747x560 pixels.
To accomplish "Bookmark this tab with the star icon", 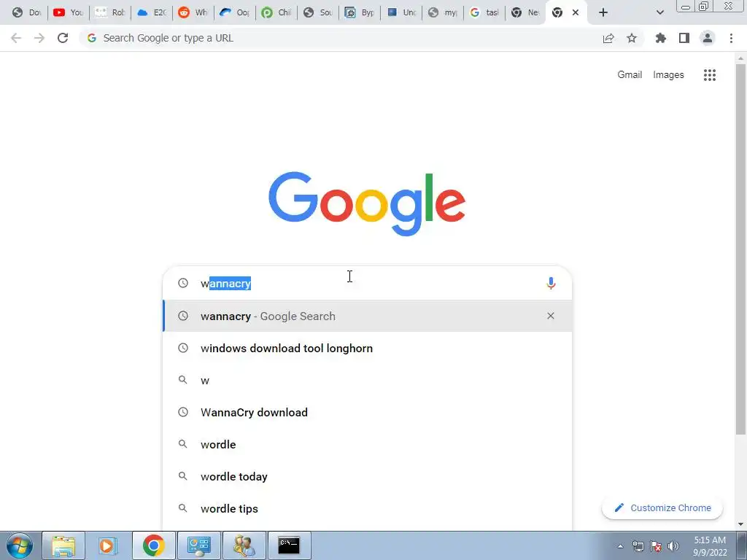I will coord(632,38).
